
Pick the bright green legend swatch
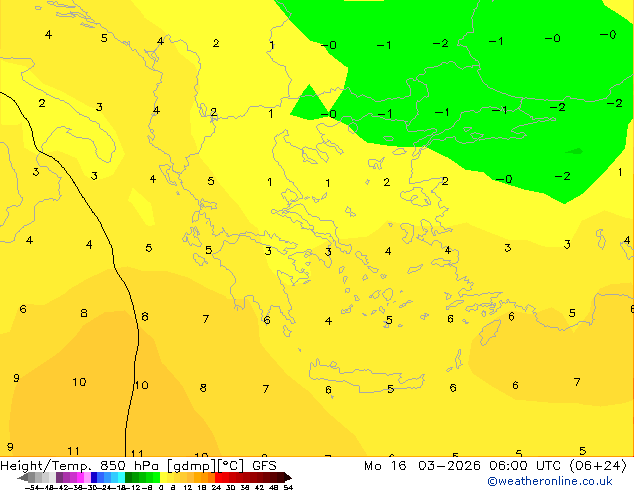[156, 477]
